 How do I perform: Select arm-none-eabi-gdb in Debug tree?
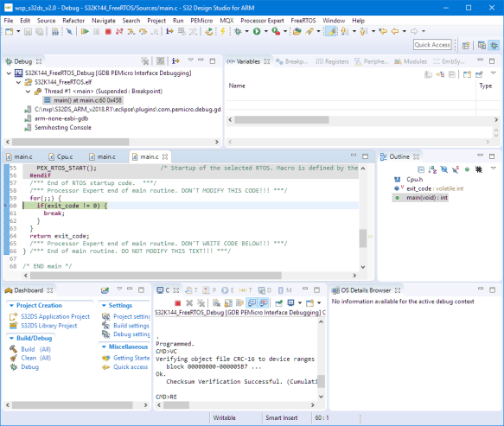pyautogui.click(x=61, y=118)
